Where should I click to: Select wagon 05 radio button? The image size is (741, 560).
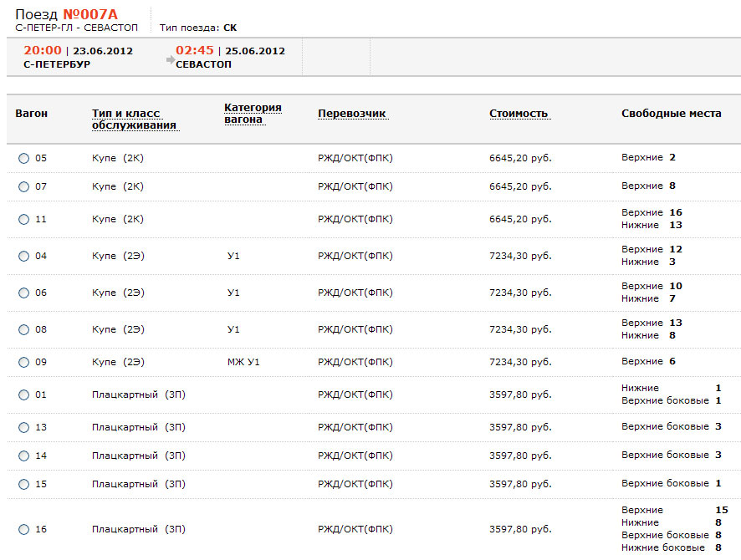point(23,158)
